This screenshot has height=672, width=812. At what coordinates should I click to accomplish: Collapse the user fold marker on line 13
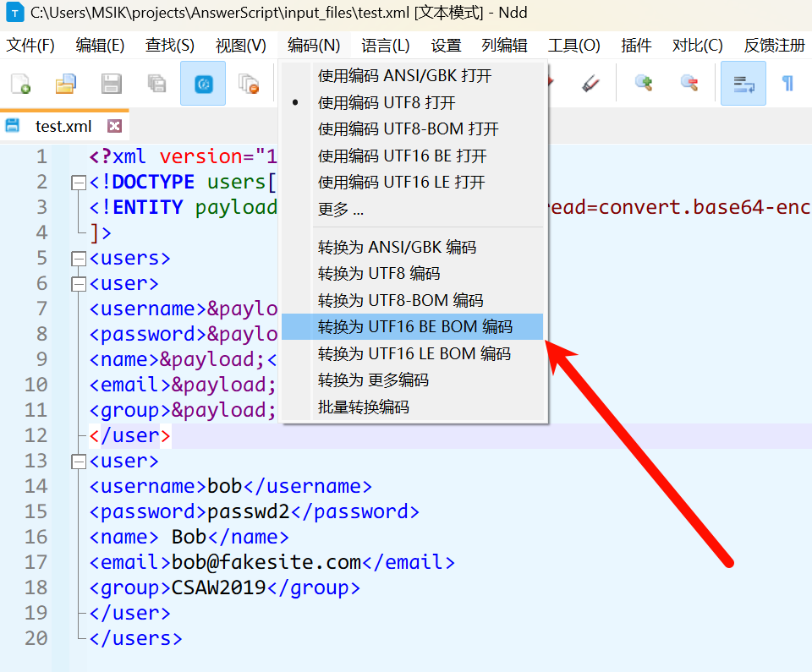[x=80, y=461]
